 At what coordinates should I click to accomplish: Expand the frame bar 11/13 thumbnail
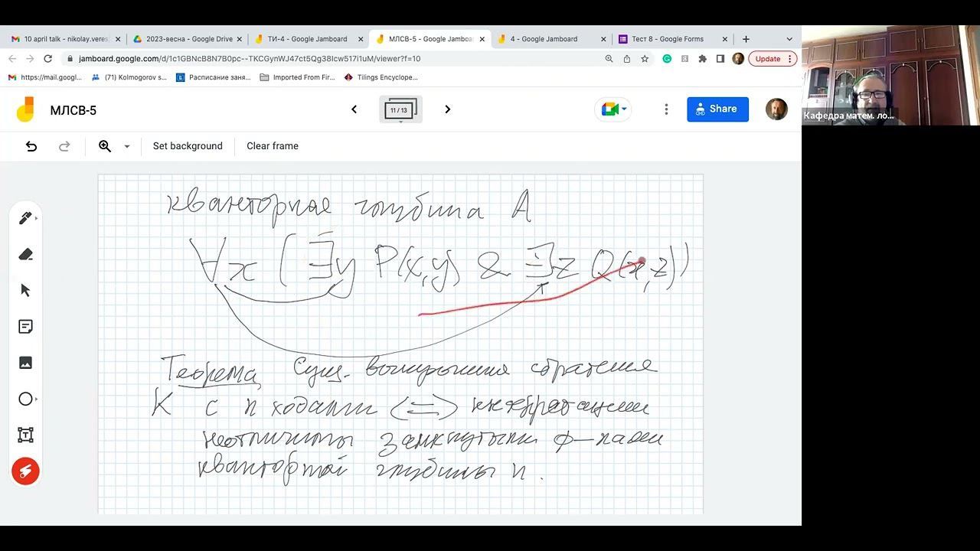[400, 109]
